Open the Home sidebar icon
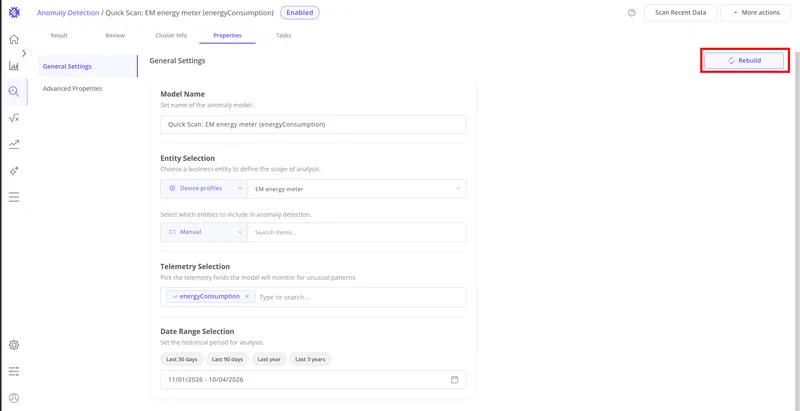This screenshot has height=411, width=800. [14, 39]
